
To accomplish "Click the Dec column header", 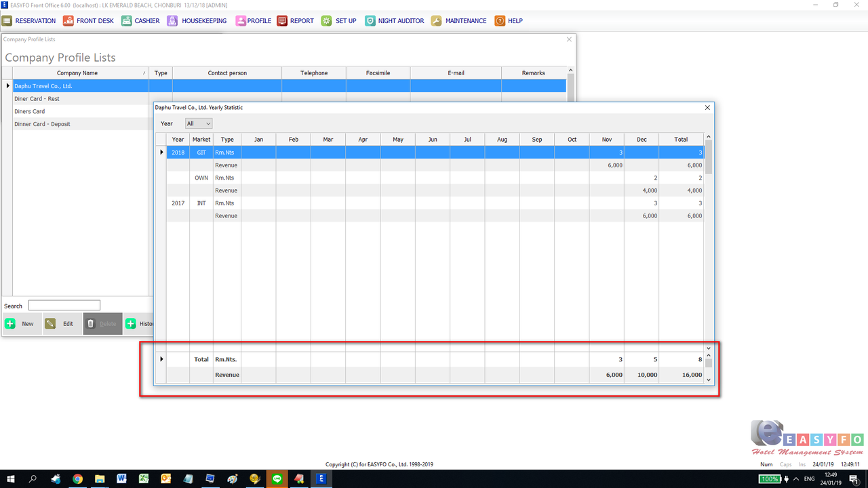I will [x=642, y=140].
